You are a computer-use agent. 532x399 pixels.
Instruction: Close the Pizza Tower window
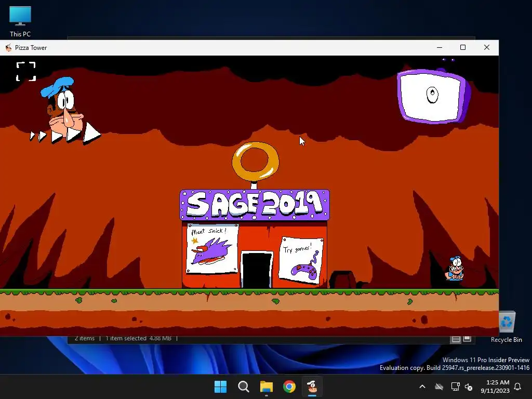point(486,47)
